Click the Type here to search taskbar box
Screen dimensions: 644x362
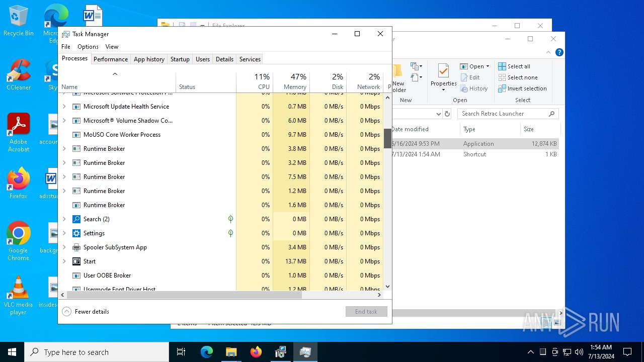tap(97, 352)
